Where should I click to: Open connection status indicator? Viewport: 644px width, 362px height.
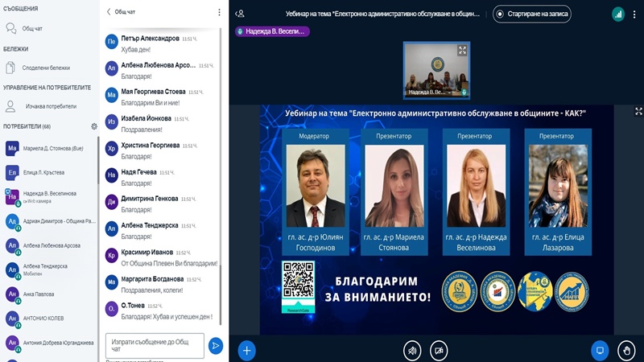coord(618,14)
